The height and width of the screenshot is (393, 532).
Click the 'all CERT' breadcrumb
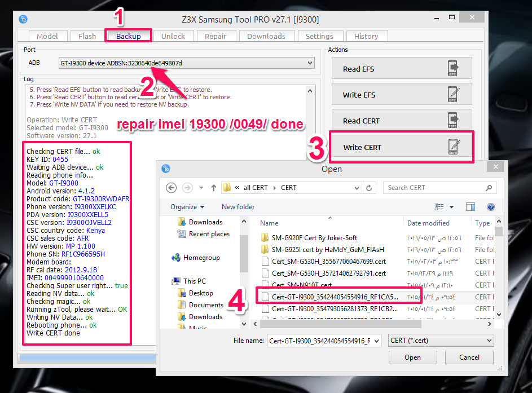click(256, 188)
